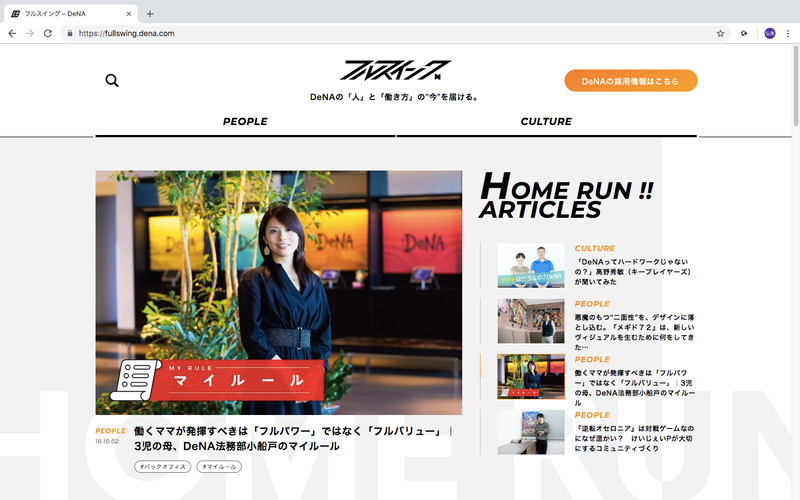800x500 pixels.
Task: Click the #バックオフィス tag
Action: click(x=163, y=466)
